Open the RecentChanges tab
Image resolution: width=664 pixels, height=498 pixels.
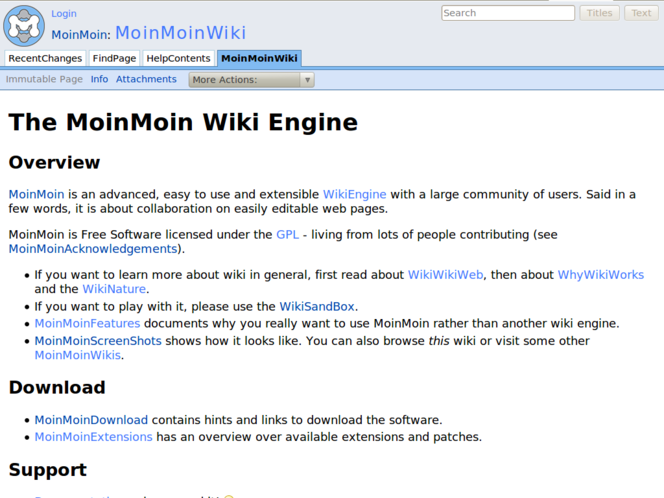click(45, 58)
